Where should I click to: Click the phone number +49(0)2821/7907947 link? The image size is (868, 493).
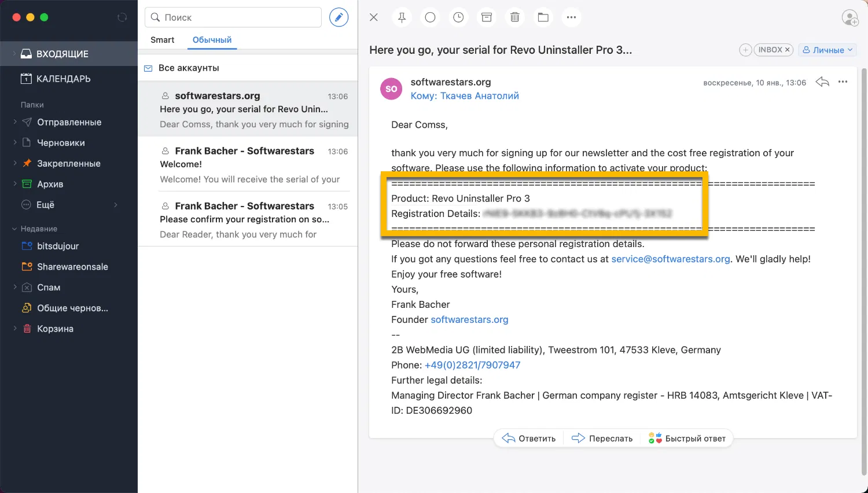point(472,365)
